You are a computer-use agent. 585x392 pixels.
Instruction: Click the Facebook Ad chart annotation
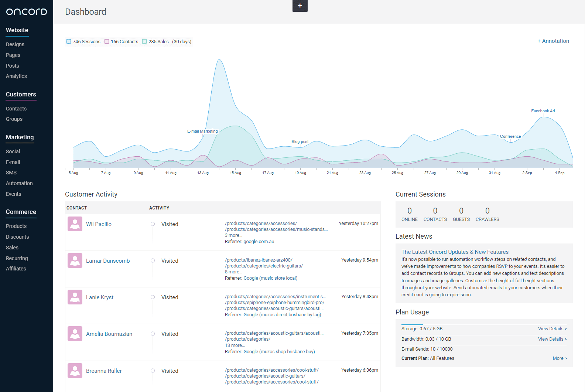(543, 111)
